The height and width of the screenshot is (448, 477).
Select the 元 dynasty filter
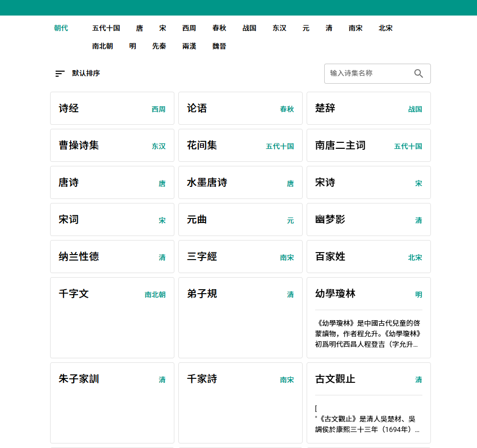tap(306, 28)
